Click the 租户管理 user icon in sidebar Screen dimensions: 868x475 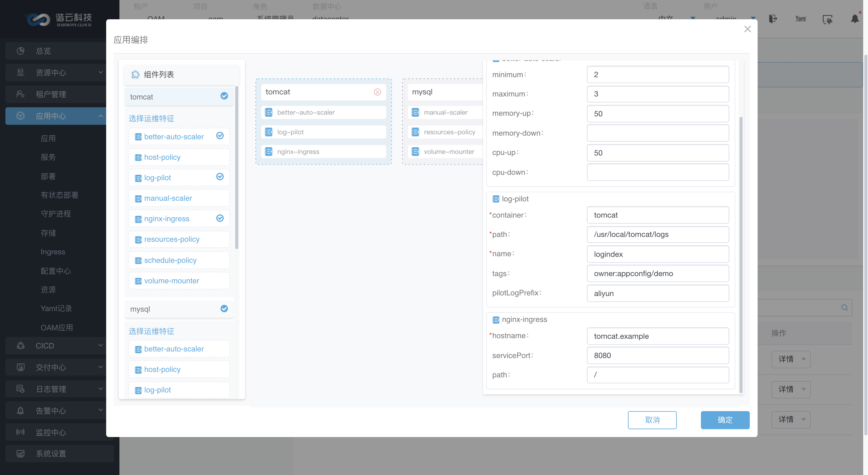click(x=21, y=94)
